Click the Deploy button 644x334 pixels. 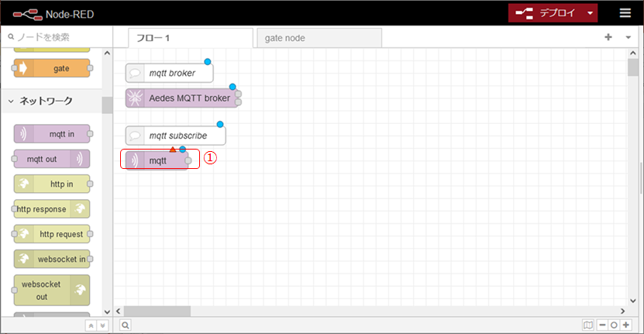(x=545, y=12)
